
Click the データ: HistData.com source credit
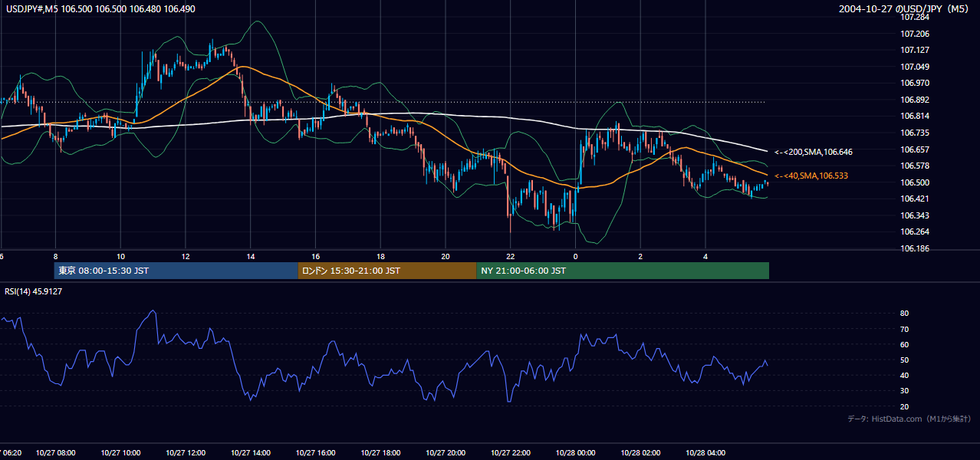point(909,419)
